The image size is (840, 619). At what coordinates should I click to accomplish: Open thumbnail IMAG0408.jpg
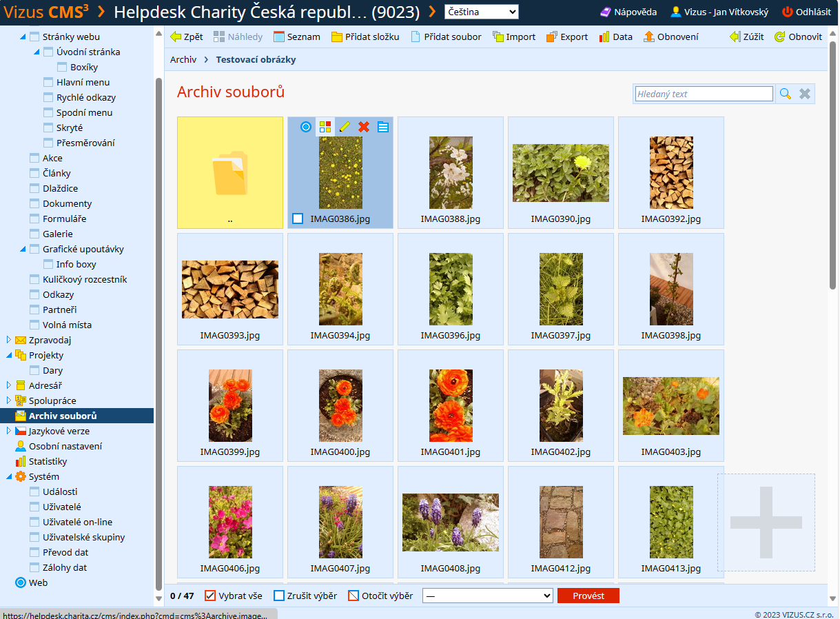pos(451,522)
